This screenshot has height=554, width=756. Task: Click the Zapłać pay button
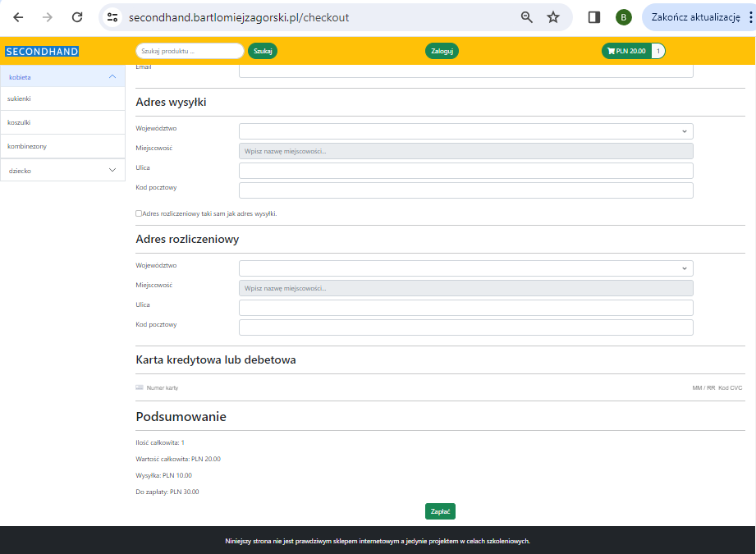[440, 511]
